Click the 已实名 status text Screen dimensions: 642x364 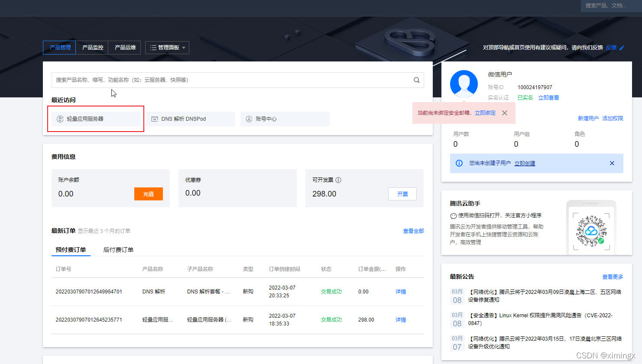(525, 98)
